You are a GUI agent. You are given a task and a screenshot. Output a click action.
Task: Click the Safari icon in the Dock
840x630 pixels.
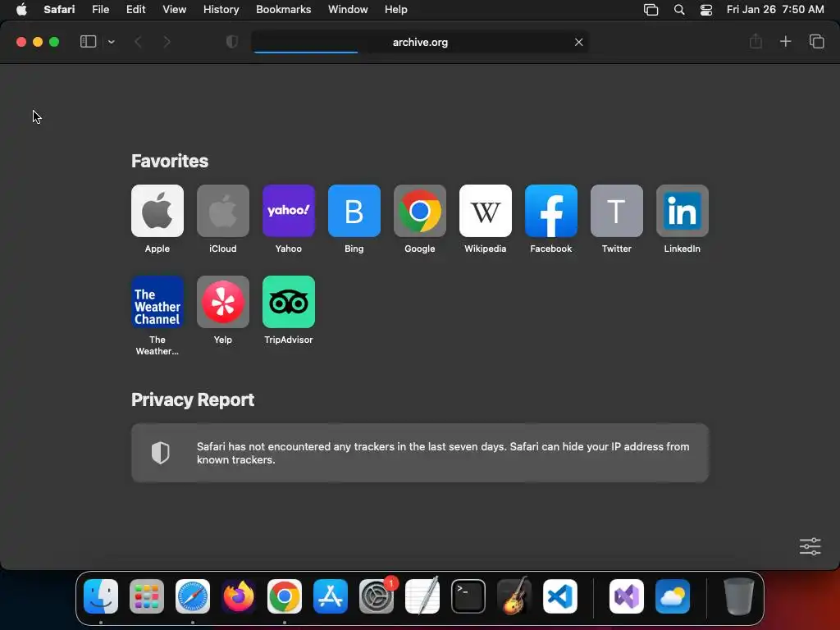coord(193,596)
